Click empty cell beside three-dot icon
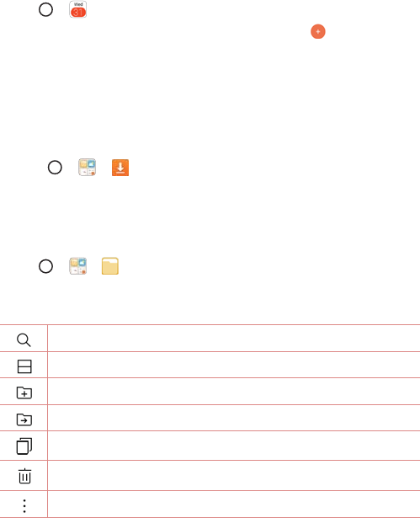Viewport: 420px width, 518px height. [x=234, y=505]
